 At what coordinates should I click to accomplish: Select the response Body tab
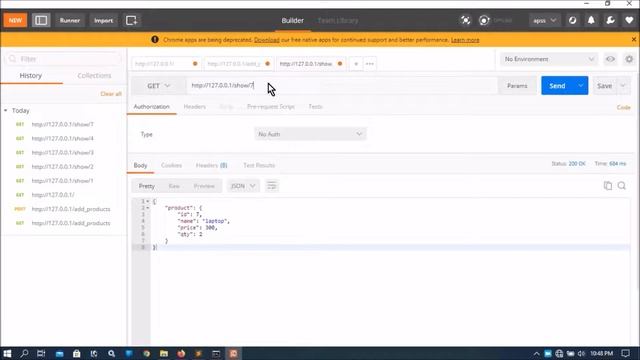140,165
